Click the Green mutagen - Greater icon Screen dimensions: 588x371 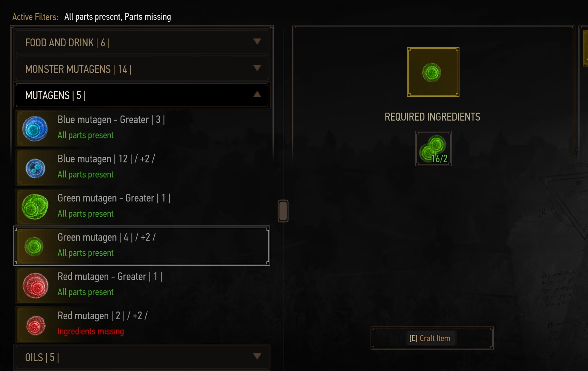click(x=35, y=207)
